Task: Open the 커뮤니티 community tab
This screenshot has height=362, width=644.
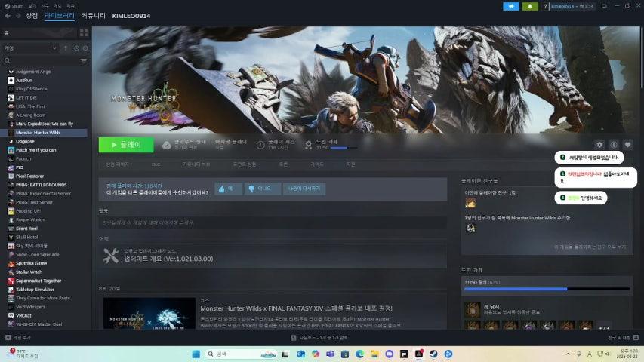Action: coord(93,16)
